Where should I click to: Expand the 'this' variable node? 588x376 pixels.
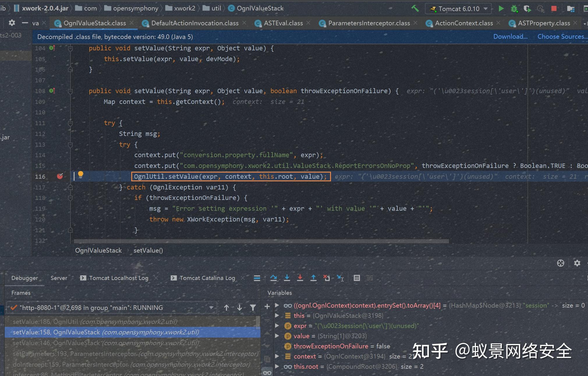277,315
